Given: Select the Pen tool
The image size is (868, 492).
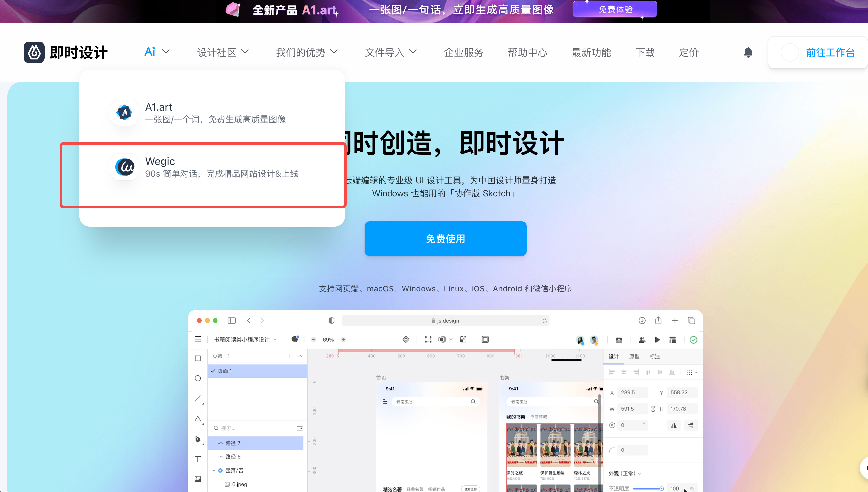Looking at the screenshot, I should click(x=198, y=439).
